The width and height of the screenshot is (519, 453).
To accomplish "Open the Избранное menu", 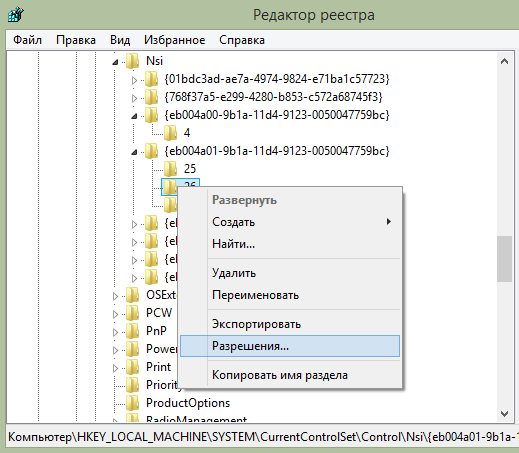I will [175, 40].
